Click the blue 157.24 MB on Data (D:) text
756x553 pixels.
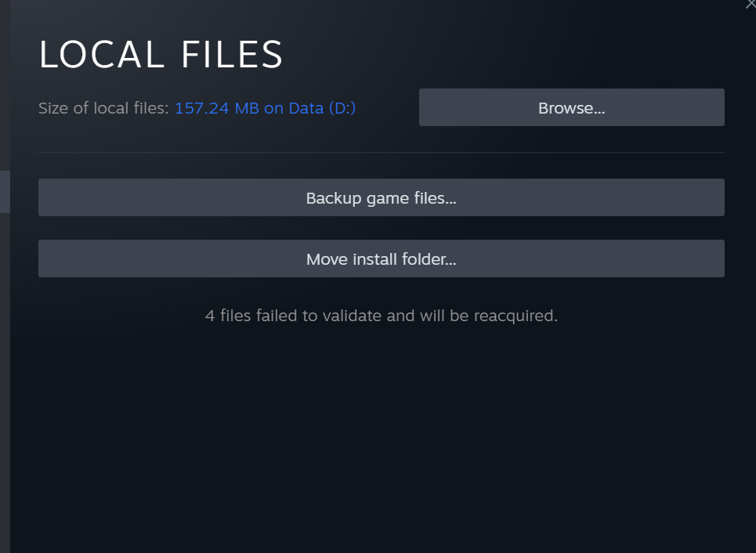[265, 108]
